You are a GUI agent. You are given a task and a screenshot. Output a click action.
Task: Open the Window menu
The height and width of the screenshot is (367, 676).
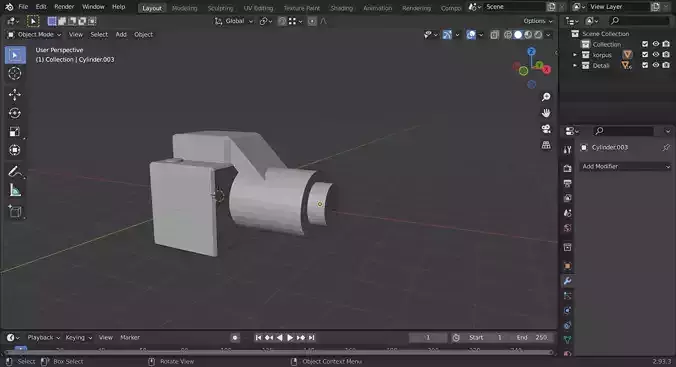pos(93,7)
